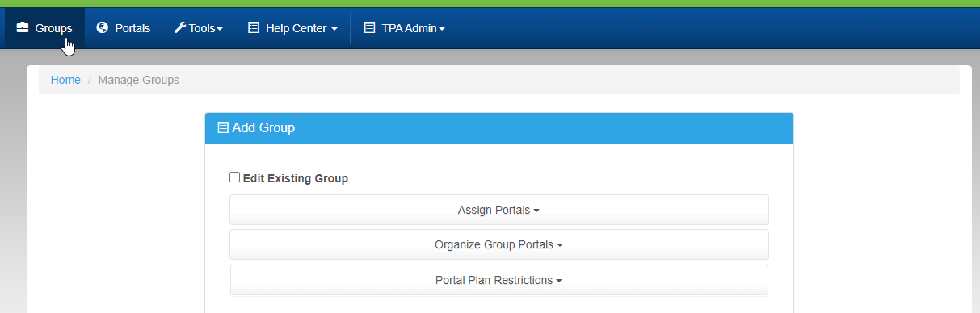The width and height of the screenshot is (980, 313).
Task: Follow the Home breadcrumb link
Action: pos(65,80)
